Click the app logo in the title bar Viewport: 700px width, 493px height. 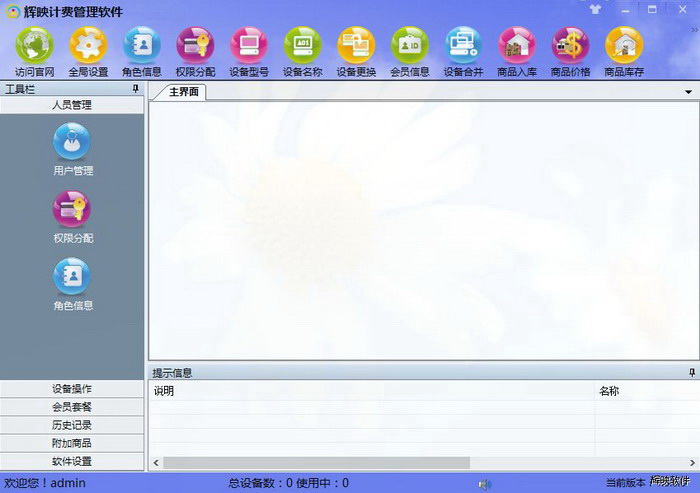click(x=12, y=11)
